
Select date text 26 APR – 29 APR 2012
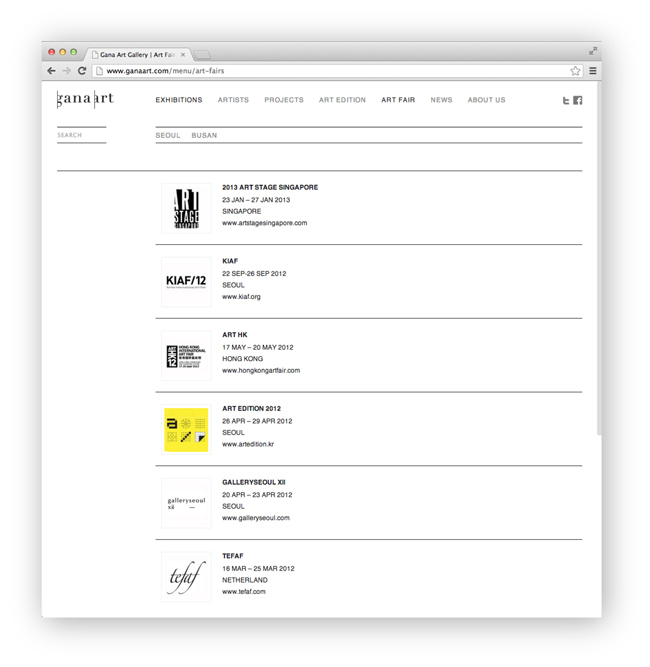[257, 421]
